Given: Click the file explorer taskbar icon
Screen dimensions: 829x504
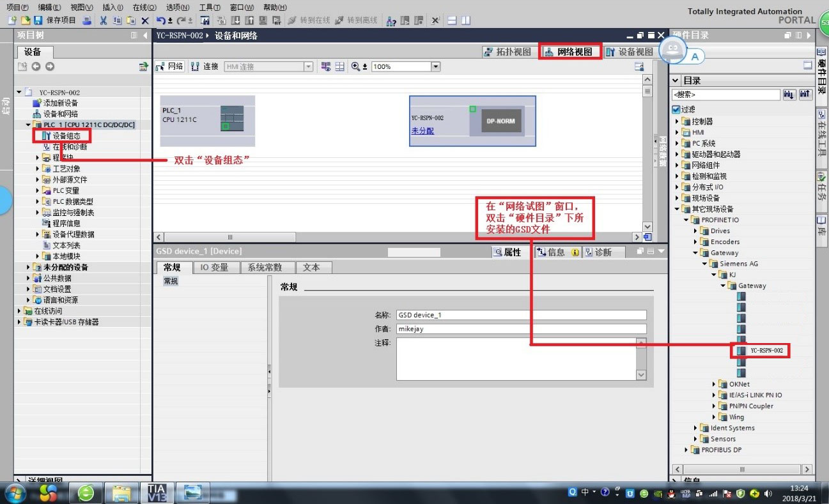Looking at the screenshot, I should pyautogui.click(x=121, y=493).
